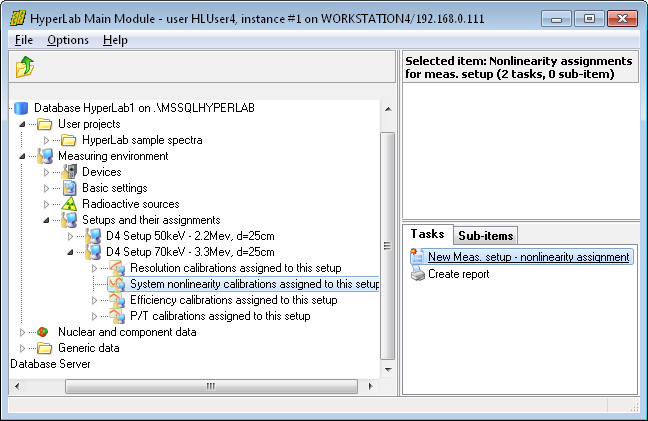The image size is (648, 421).
Task: Click the D4 Setup 70keV icon
Action: pyautogui.click(x=93, y=252)
